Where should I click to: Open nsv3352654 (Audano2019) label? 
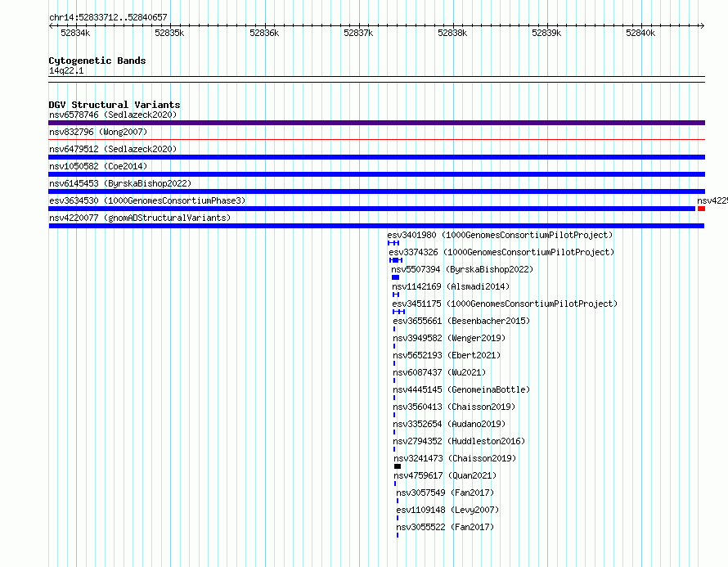click(449, 424)
